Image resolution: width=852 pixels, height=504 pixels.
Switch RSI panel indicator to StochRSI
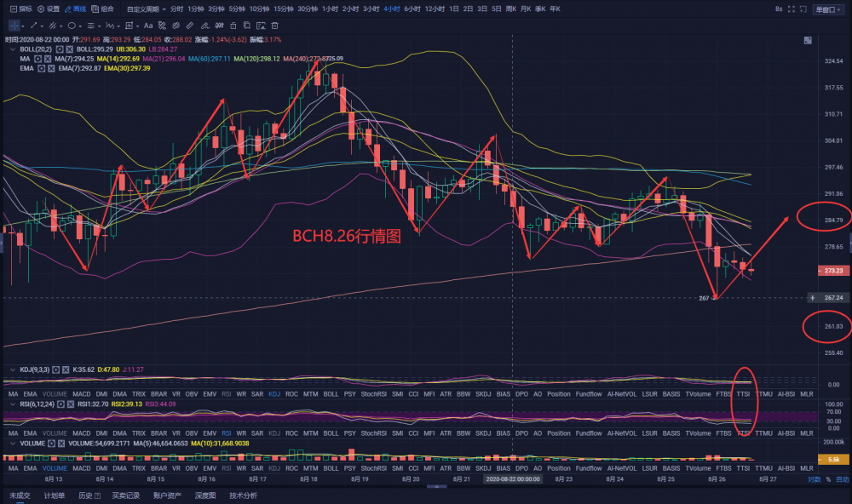tap(374, 433)
